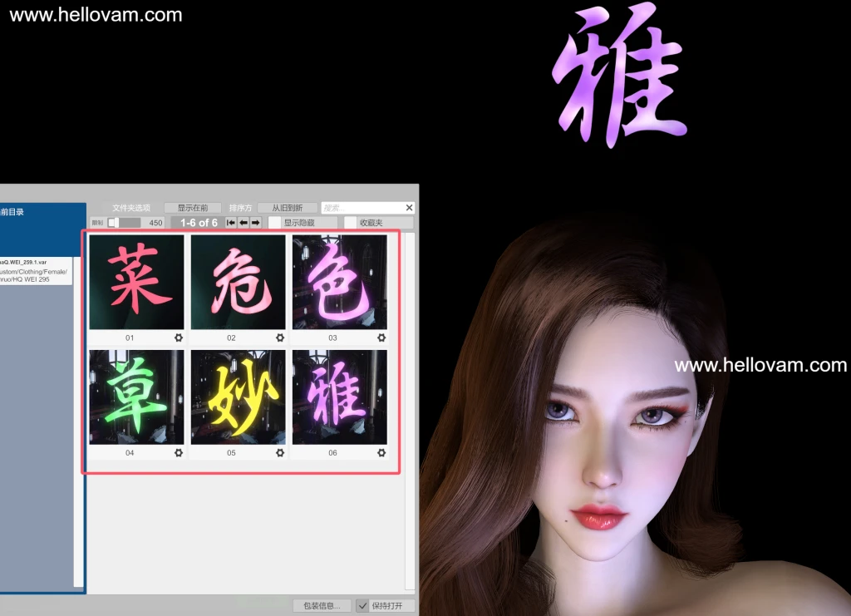This screenshot has width=851, height=616.
Task: Clear the search field with the X icon
Action: (x=407, y=207)
